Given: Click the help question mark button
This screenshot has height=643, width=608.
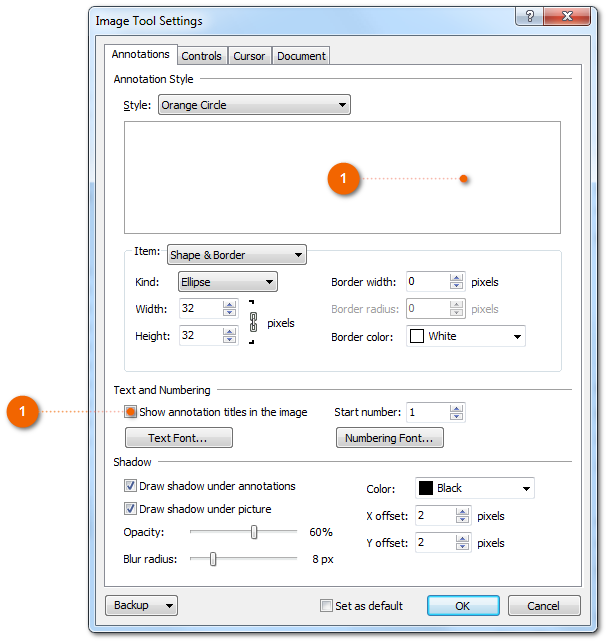Looking at the screenshot, I should coord(529,18).
